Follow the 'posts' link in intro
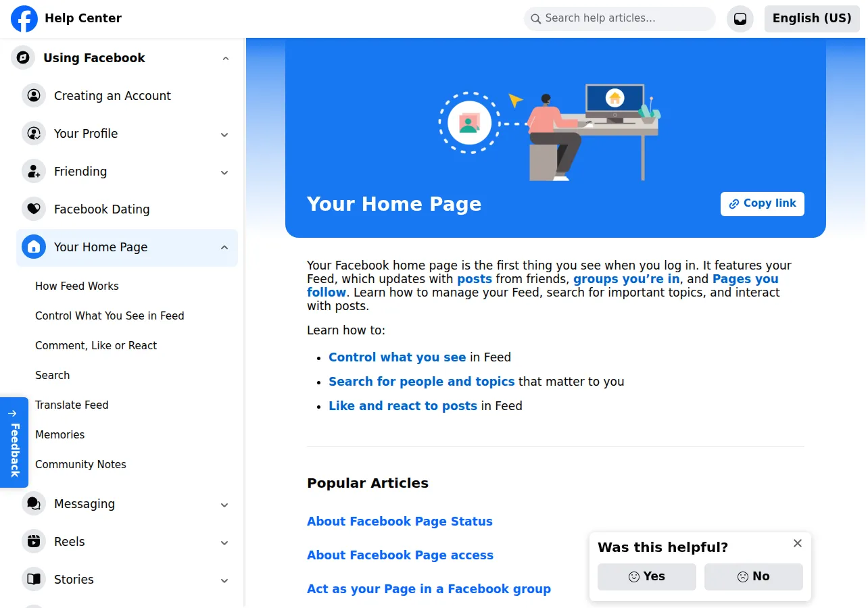Image resolution: width=868 pixels, height=608 pixels. [x=475, y=279]
